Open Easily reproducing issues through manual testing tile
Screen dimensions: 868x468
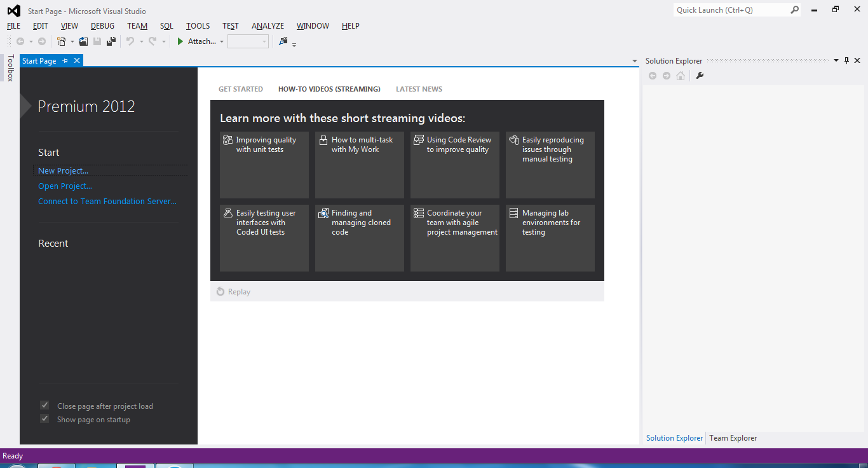pos(550,165)
